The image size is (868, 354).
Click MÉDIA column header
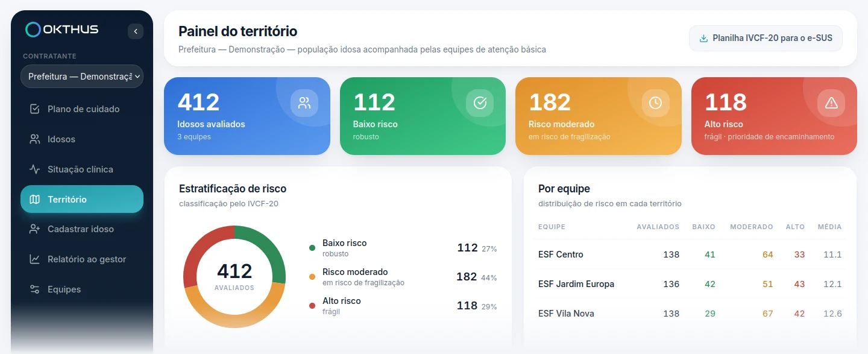pos(830,227)
